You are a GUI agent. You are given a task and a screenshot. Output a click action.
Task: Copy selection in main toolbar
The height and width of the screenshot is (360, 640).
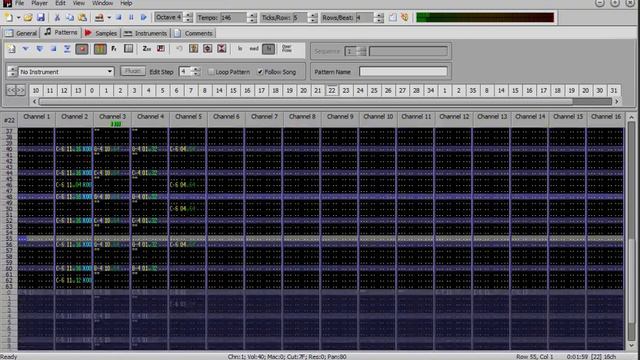pyautogui.click(x=70, y=18)
